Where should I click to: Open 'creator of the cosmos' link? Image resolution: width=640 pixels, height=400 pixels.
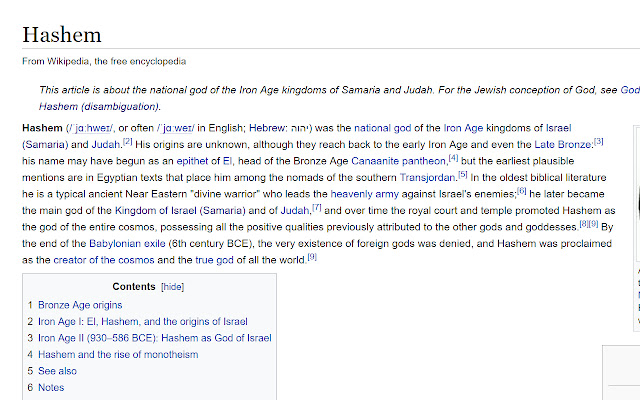click(x=104, y=260)
